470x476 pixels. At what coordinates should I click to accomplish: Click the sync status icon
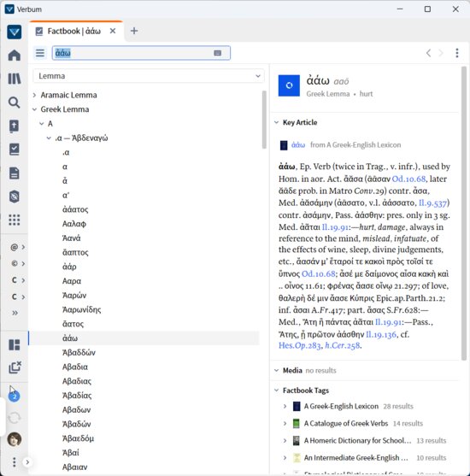coord(14,418)
